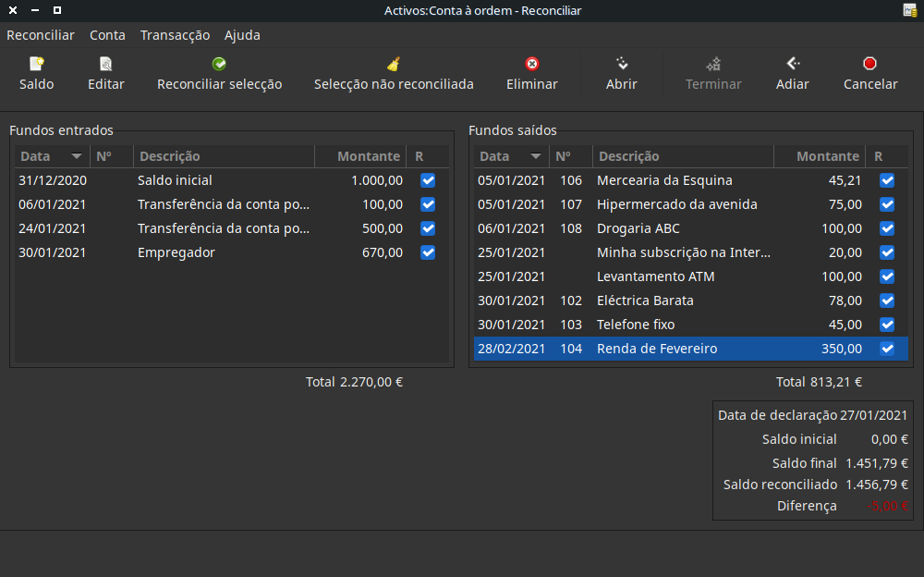Image resolution: width=924 pixels, height=577 pixels.
Task: Select the Mercearia da Esquina transaction row
Action: coord(683,180)
